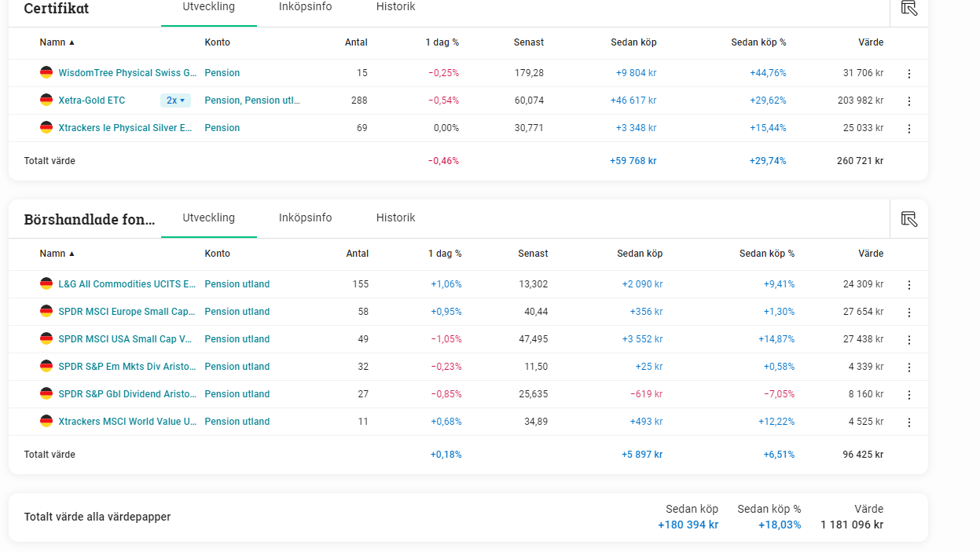
Task: Open the three-dot menu for SPDR MSCI USA Small Cap
Action: pyautogui.click(x=909, y=340)
